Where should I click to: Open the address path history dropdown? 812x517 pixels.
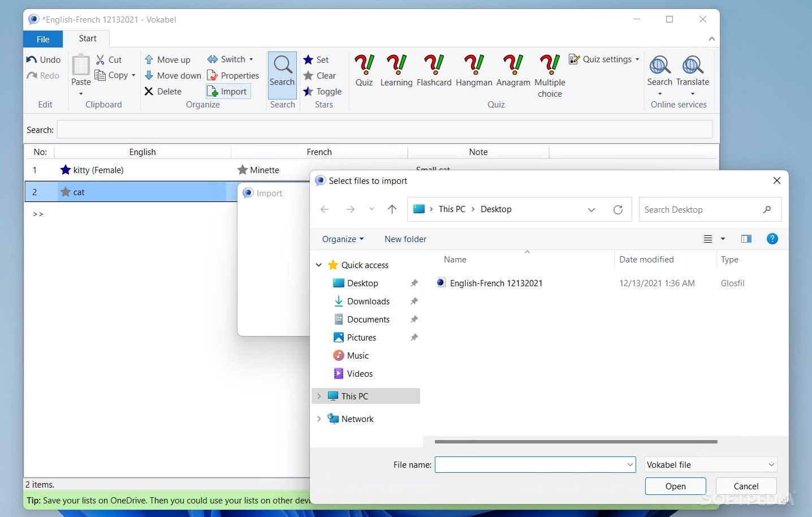[591, 209]
